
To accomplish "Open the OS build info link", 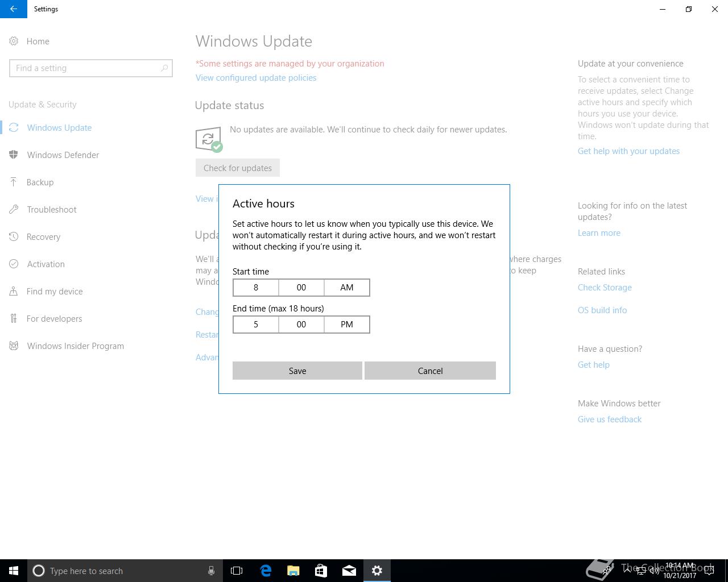I will [x=602, y=310].
